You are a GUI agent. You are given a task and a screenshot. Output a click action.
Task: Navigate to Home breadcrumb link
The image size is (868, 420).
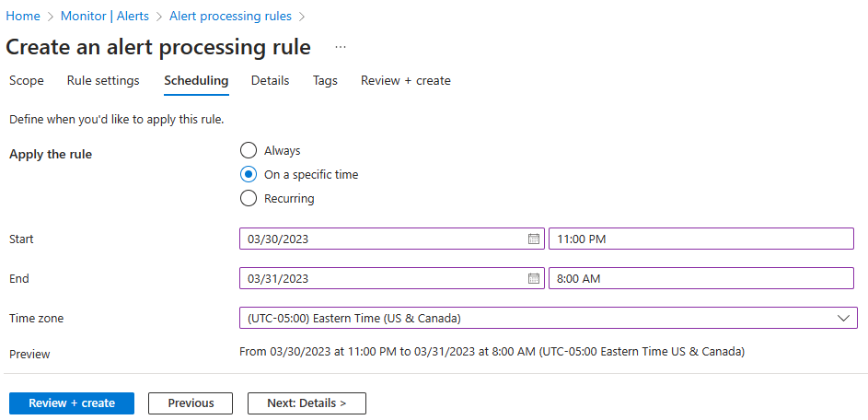[x=23, y=17]
